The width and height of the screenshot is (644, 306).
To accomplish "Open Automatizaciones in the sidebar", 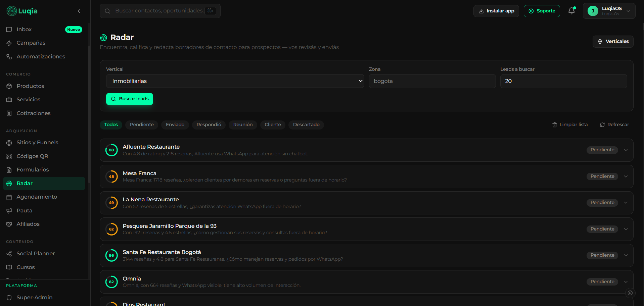I will (44, 57).
